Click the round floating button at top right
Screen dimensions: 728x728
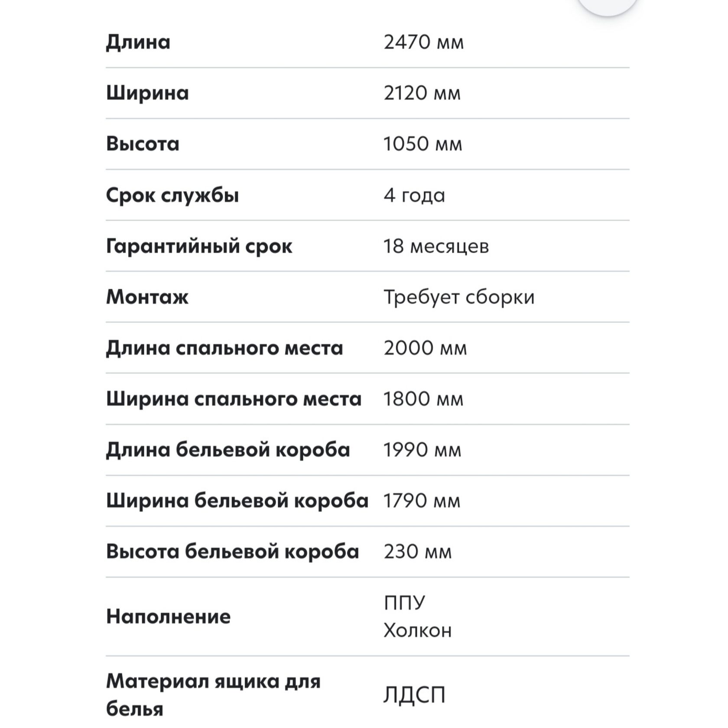tap(607, 4)
